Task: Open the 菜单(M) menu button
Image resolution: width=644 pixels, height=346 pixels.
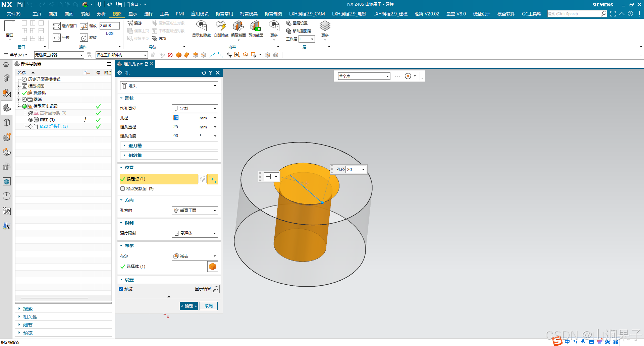Action: tap(16, 55)
